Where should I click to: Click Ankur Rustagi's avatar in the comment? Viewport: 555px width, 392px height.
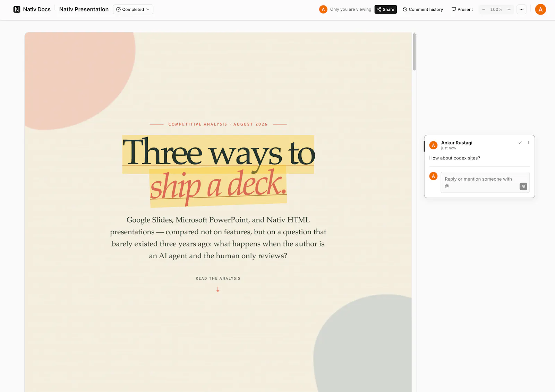click(433, 145)
